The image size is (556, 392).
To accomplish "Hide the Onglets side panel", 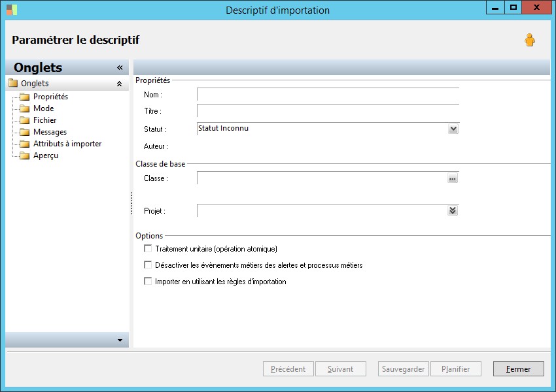I will tap(120, 68).
